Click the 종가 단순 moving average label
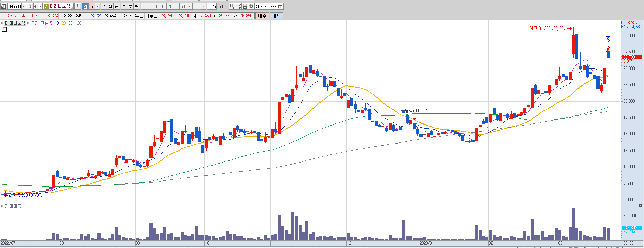This screenshot has width=644, height=248. pyautogui.click(x=39, y=23)
